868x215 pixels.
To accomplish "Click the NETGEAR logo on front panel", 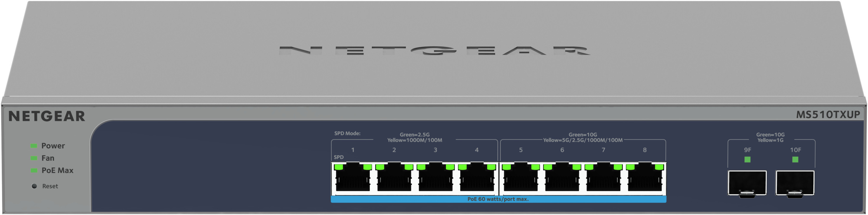I will click(x=47, y=116).
